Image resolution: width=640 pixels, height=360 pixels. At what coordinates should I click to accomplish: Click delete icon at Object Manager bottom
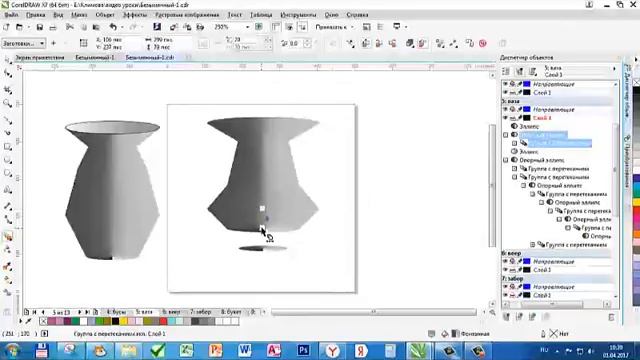pyautogui.click(x=611, y=317)
